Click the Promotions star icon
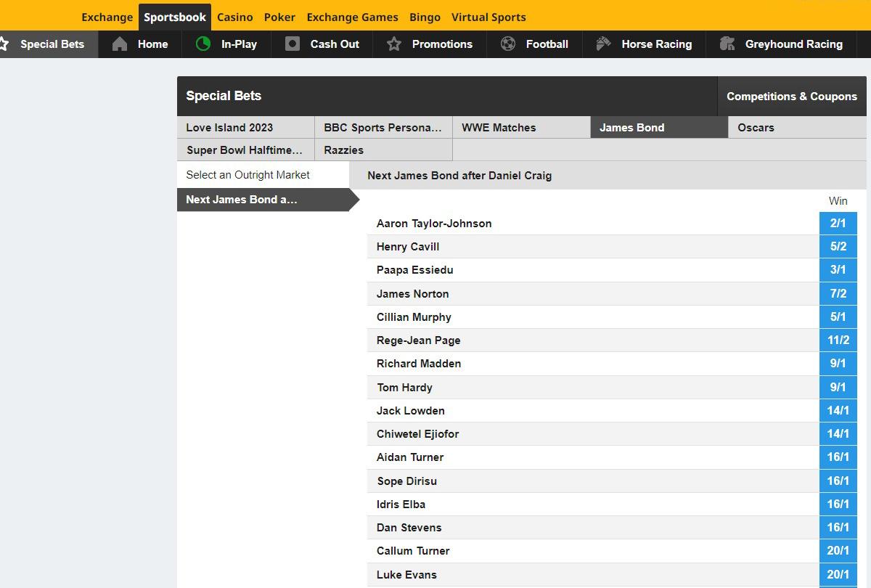The height and width of the screenshot is (588, 871). (x=394, y=44)
